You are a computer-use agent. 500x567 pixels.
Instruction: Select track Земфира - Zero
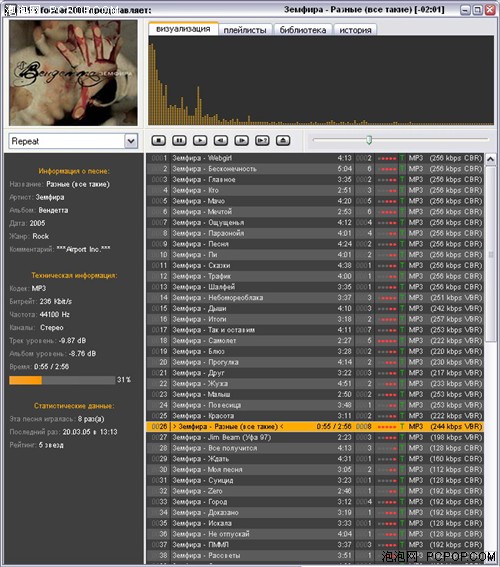(x=315, y=491)
